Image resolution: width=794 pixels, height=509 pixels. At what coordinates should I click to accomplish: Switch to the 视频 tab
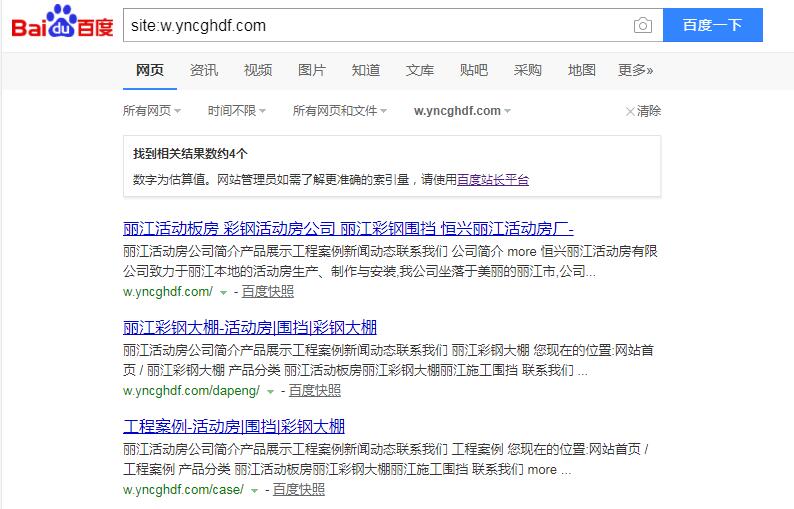(x=258, y=70)
